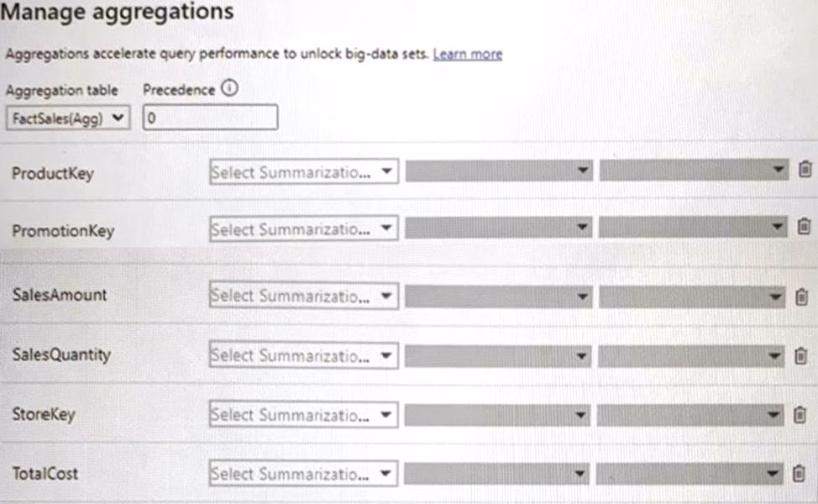Open StoreKey detail column dropdown
The image size is (818, 504).
pos(693,415)
